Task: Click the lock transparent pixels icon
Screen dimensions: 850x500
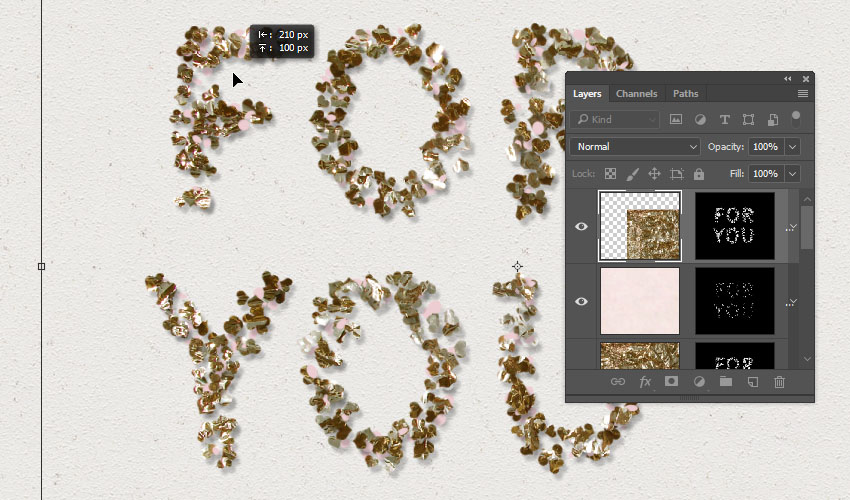Action: click(x=610, y=174)
